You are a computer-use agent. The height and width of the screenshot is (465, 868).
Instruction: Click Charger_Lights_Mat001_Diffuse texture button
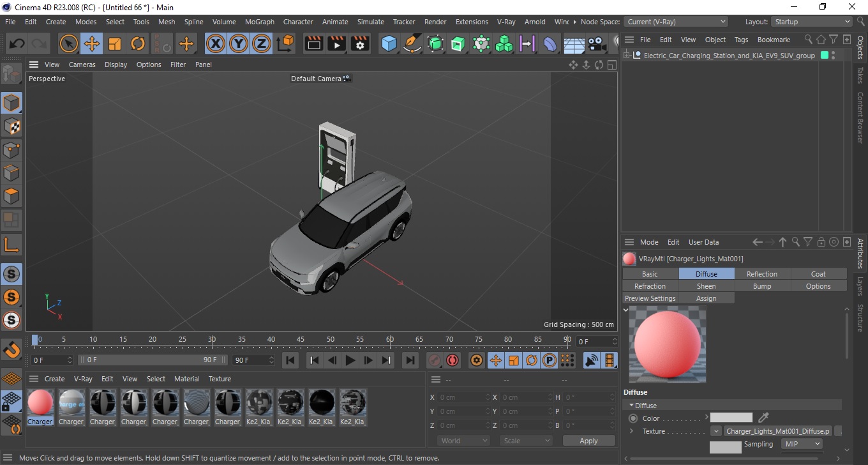[778, 431]
